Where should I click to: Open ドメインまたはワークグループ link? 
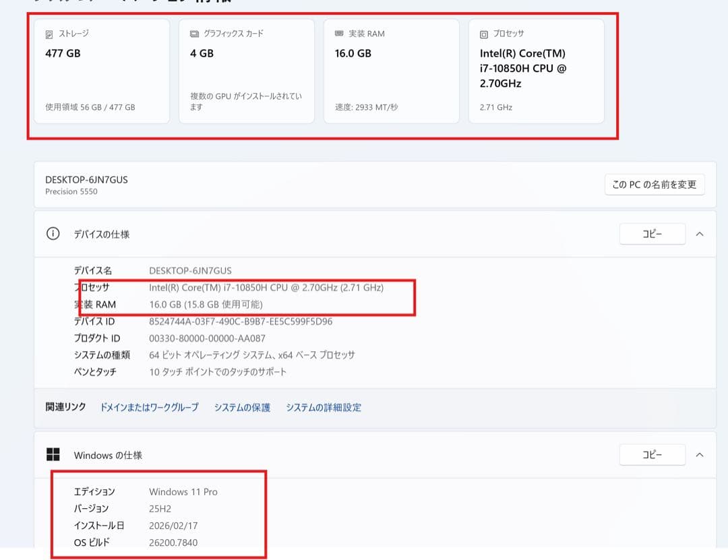click(148, 408)
